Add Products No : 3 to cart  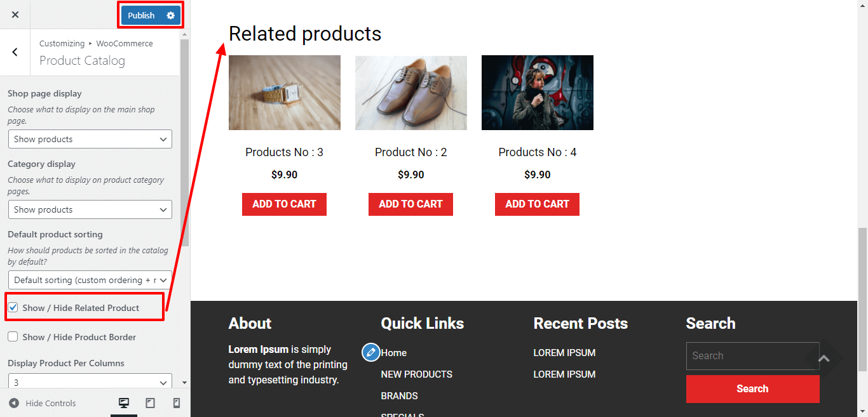pos(284,204)
